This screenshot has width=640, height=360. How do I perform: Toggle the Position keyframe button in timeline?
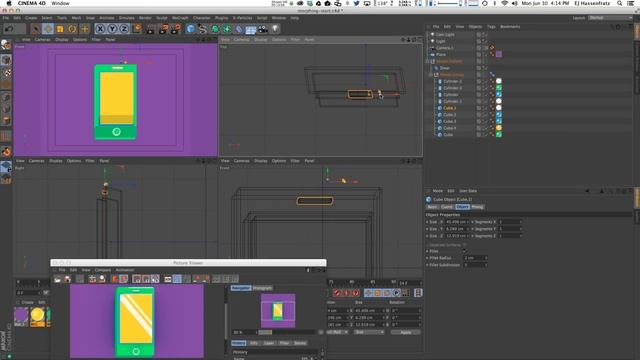pos(369,293)
